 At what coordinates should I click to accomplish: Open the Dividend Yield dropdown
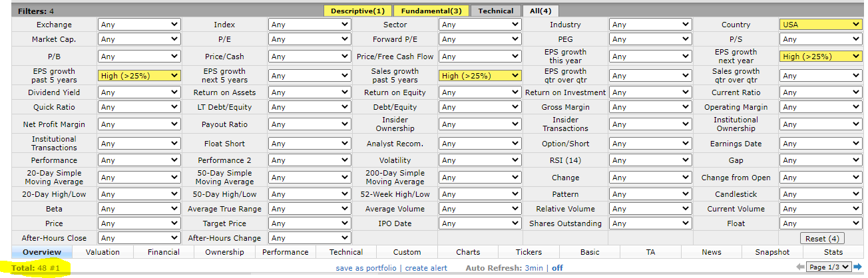coord(139,93)
